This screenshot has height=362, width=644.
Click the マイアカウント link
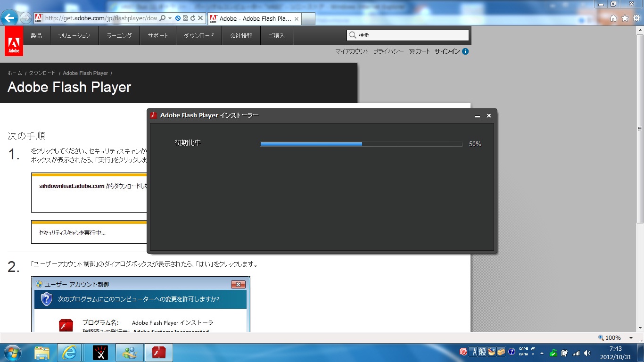coord(352,51)
